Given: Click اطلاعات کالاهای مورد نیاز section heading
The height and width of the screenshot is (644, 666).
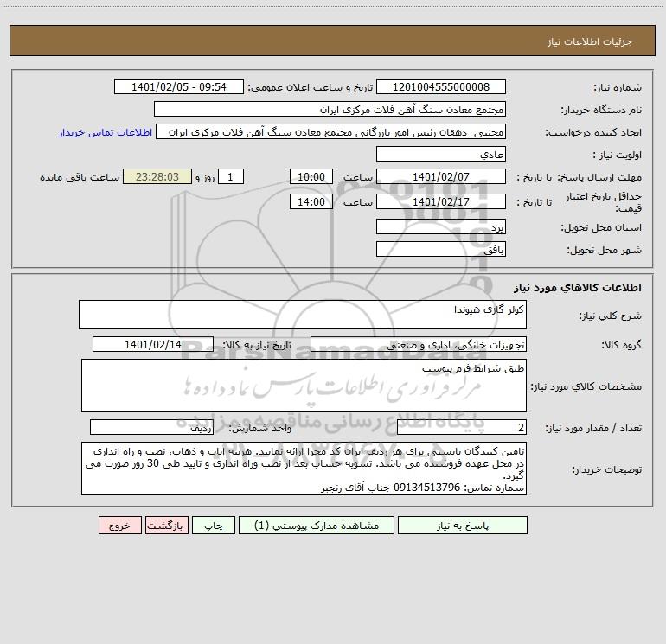Looking at the screenshot, I should [x=578, y=288].
